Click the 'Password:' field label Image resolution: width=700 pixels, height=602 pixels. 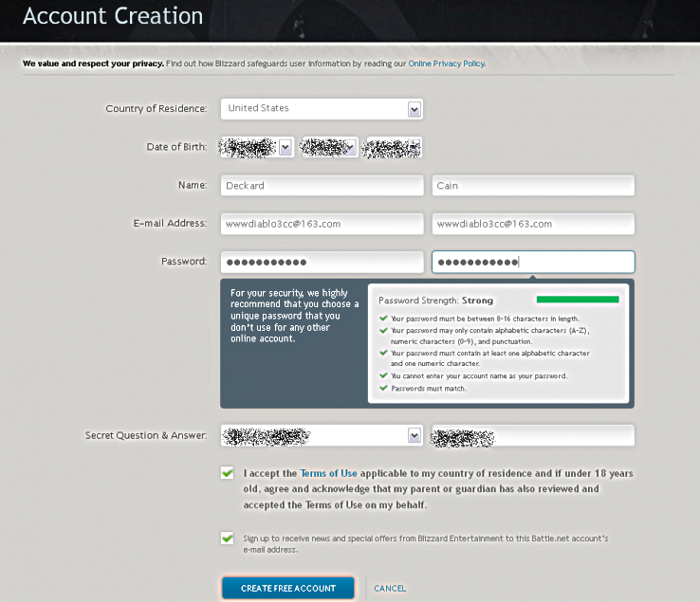click(184, 261)
